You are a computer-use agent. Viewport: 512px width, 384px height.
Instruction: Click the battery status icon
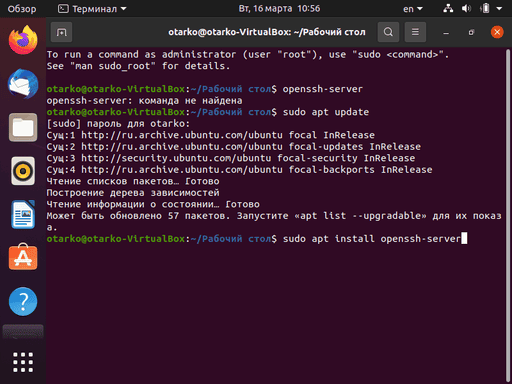coord(485,8)
